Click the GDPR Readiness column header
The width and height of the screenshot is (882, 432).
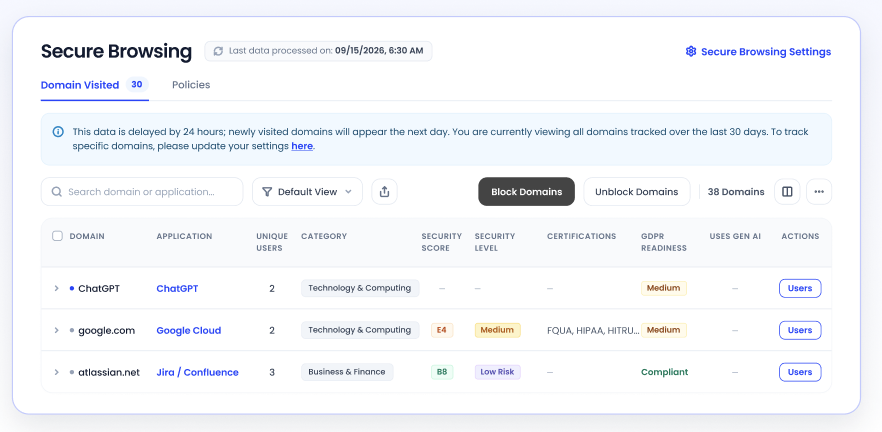click(x=664, y=242)
